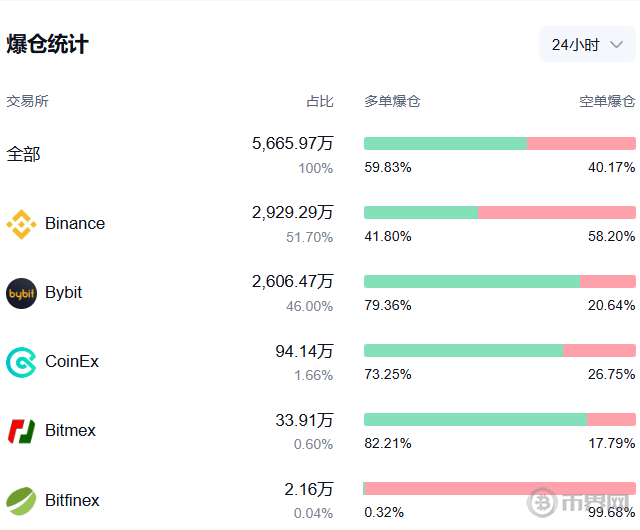640x530 pixels.
Task: Click the green long bar for 全部
Action: pos(445,143)
